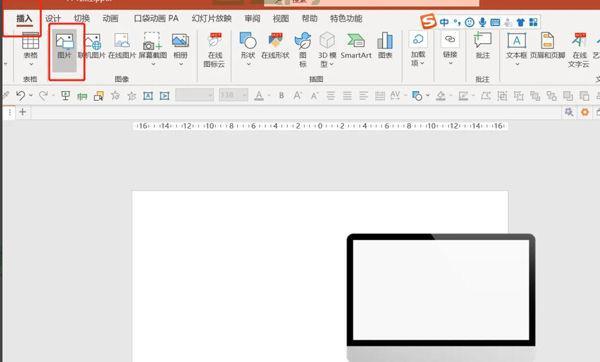Open the Sogou toolbox grid icon
Image resolution: width=600 pixels, height=362 pixels.
pyautogui.click(x=533, y=22)
